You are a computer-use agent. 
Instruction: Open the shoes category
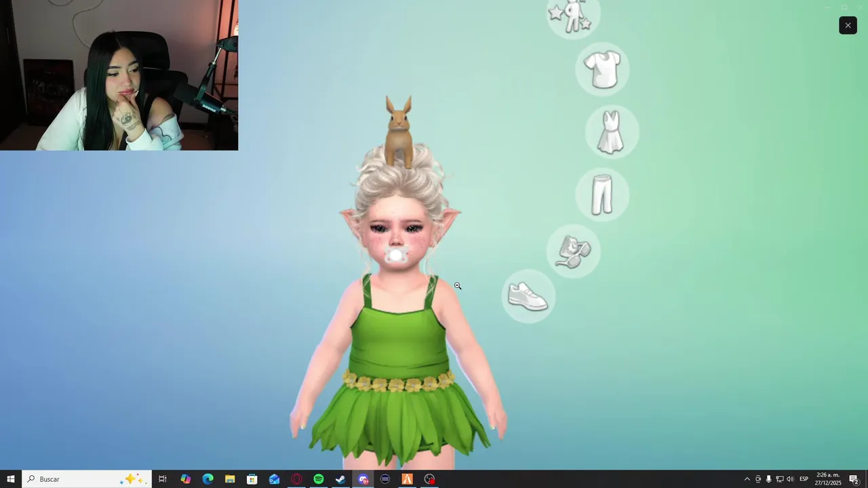528,296
